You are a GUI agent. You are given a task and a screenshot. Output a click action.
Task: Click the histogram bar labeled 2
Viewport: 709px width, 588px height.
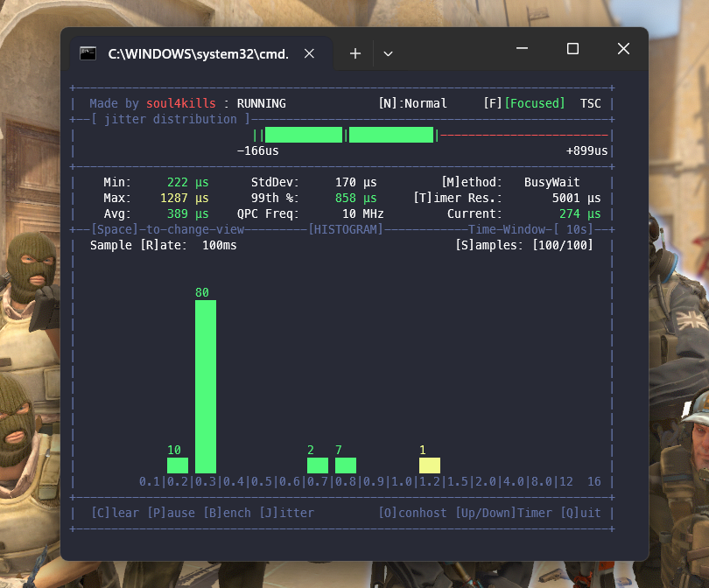(x=318, y=465)
